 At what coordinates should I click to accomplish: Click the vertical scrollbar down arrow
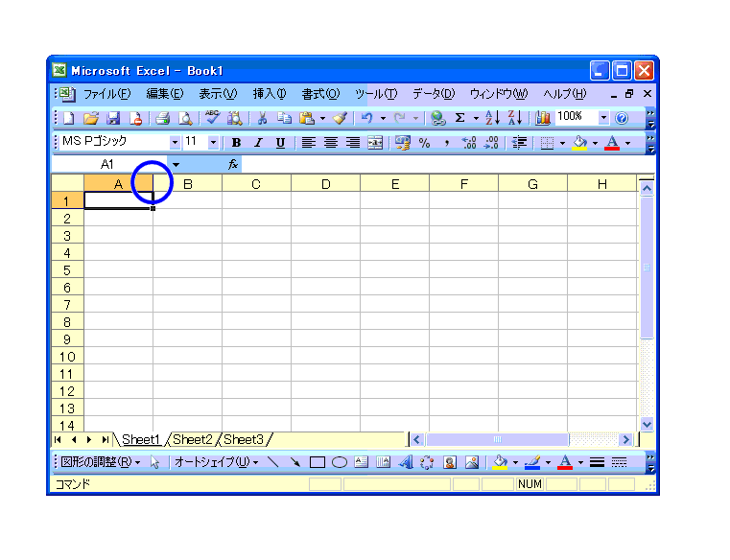[647, 424]
